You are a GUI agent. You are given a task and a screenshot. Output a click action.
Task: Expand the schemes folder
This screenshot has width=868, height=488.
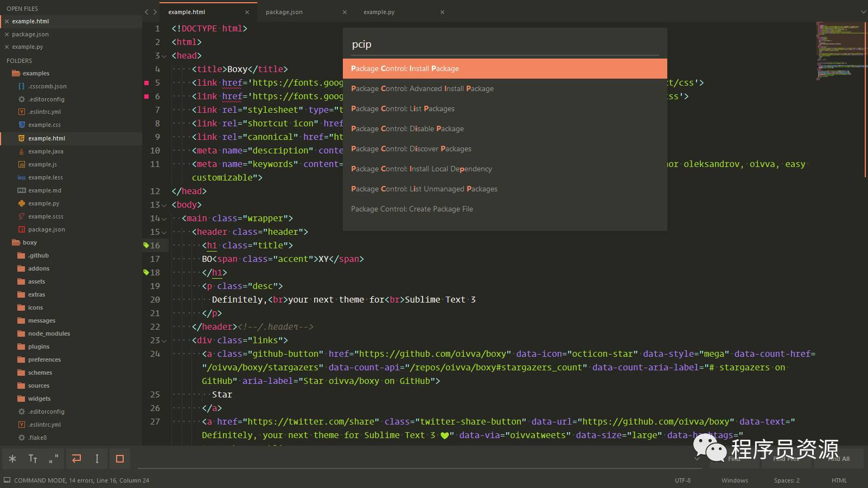22,373
